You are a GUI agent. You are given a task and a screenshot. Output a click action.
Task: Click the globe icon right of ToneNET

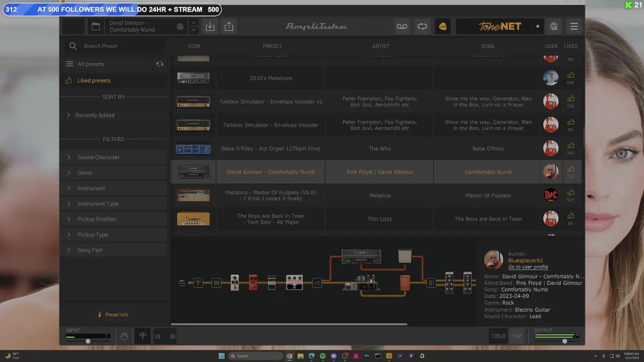[x=554, y=27]
